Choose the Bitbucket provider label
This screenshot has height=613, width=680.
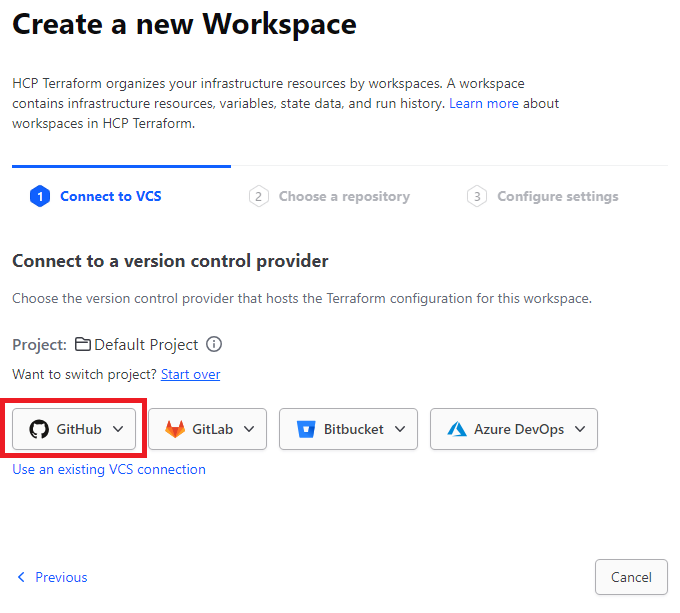[353, 429]
